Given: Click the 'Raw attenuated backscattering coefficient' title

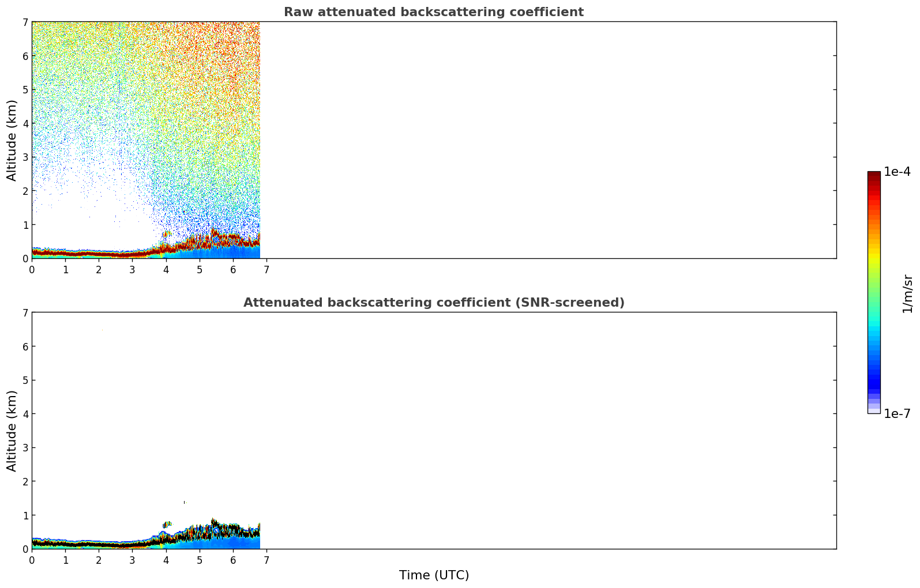Looking at the screenshot, I should (x=434, y=12).
